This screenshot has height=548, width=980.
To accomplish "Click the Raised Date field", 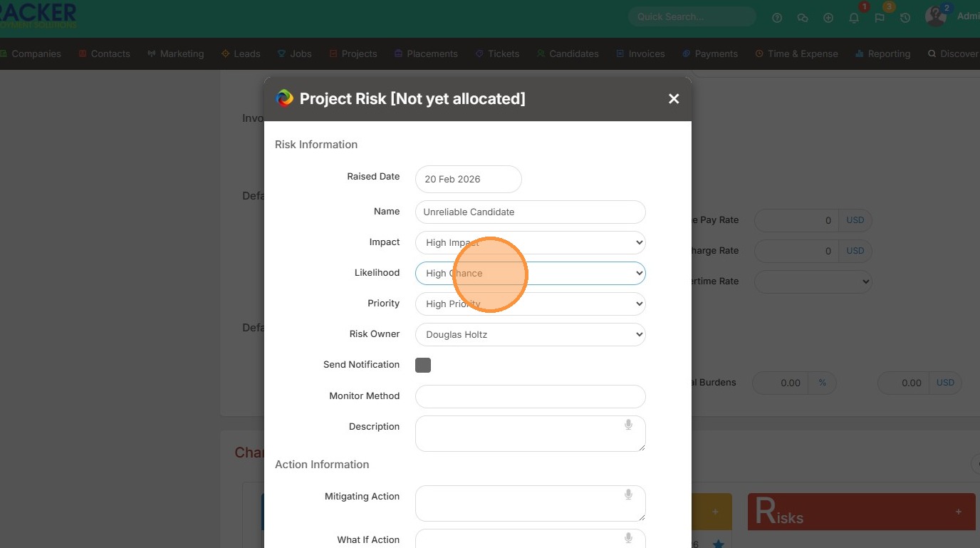I will pyautogui.click(x=468, y=179).
